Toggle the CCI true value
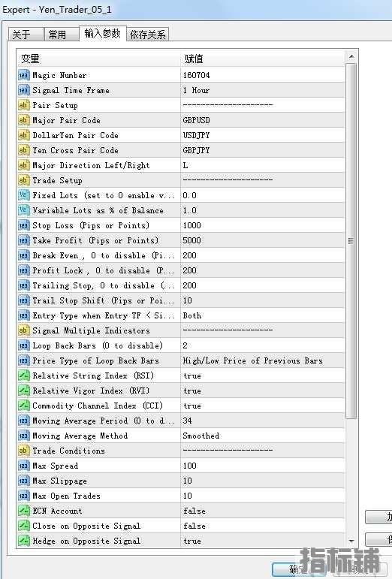This screenshot has height=579, width=392. [192, 406]
